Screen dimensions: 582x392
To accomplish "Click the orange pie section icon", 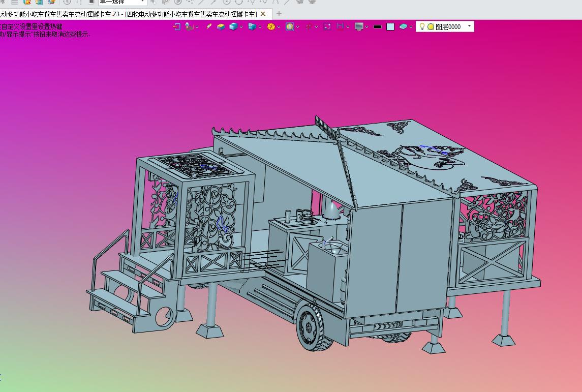I will (x=271, y=27).
